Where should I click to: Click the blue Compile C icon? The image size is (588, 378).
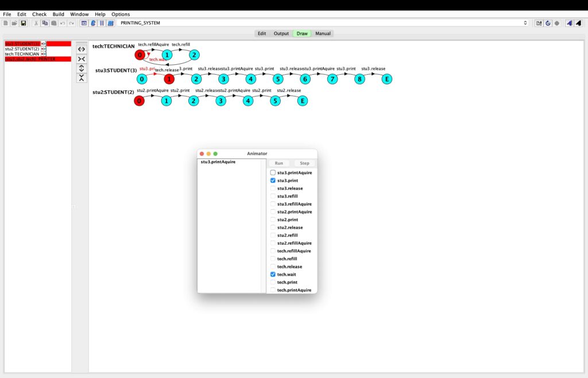(x=93, y=23)
